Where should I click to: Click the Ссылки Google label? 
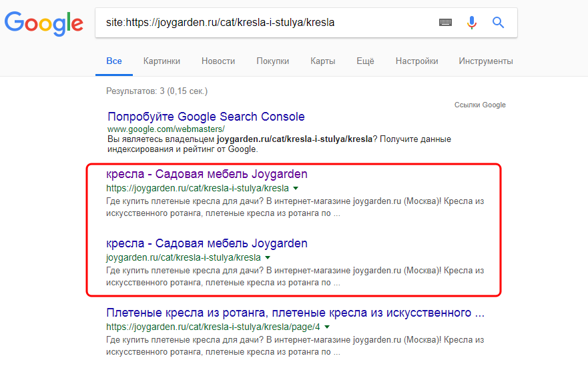[x=480, y=105]
